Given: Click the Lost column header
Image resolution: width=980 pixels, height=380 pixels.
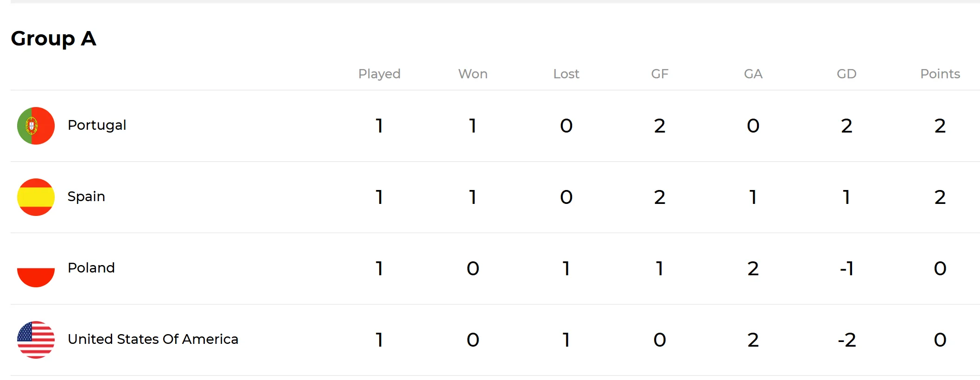Looking at the screenshot, I should click(x=566, y=74).
